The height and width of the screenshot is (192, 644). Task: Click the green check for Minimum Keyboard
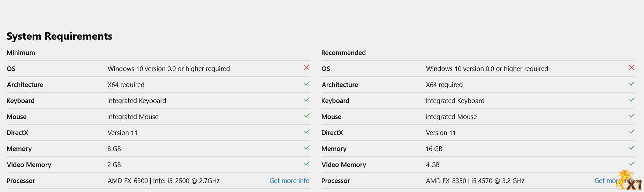pyautogui.click(x=306, y=100)
